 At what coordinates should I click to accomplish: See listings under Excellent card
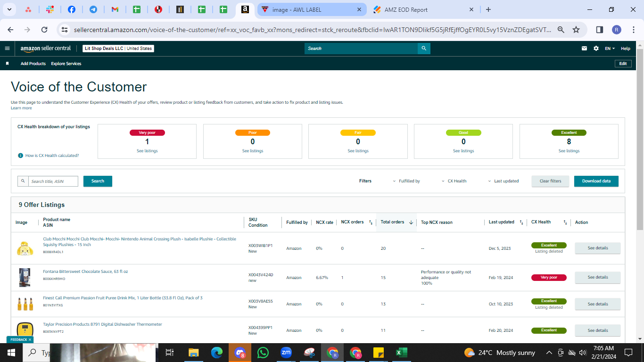569,151
